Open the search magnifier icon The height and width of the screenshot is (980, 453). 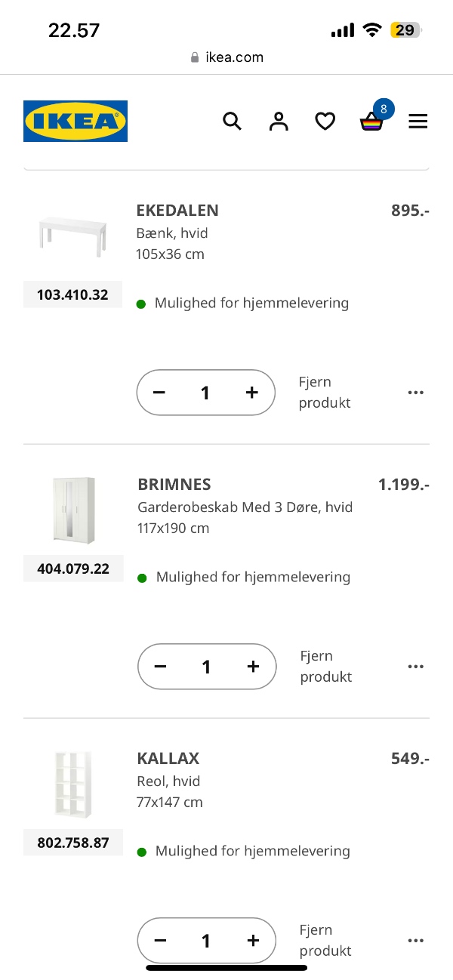click(x=233, y=121)
